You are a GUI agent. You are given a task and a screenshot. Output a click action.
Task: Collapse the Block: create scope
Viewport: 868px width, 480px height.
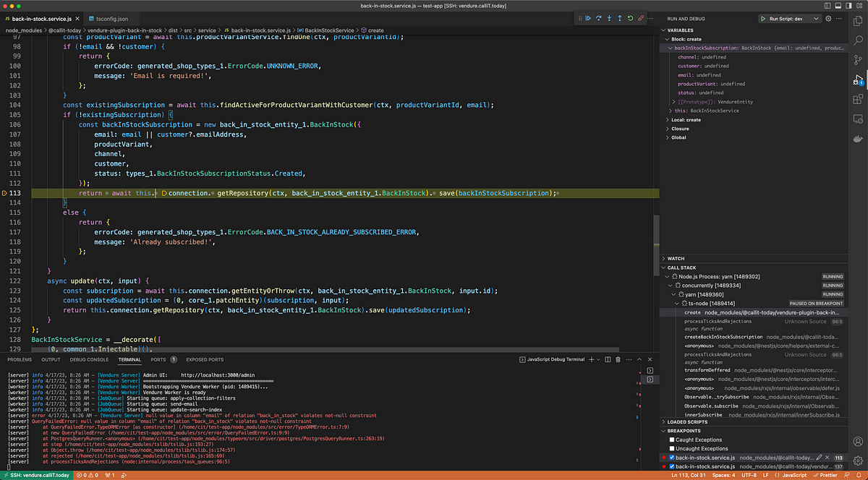click(667, 39)
